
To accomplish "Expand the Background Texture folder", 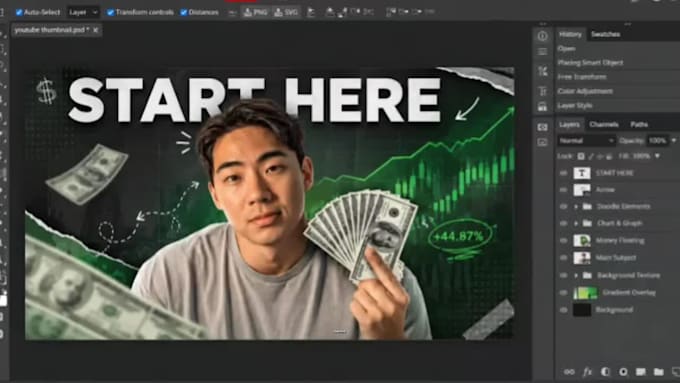I will tap(576, 275).
